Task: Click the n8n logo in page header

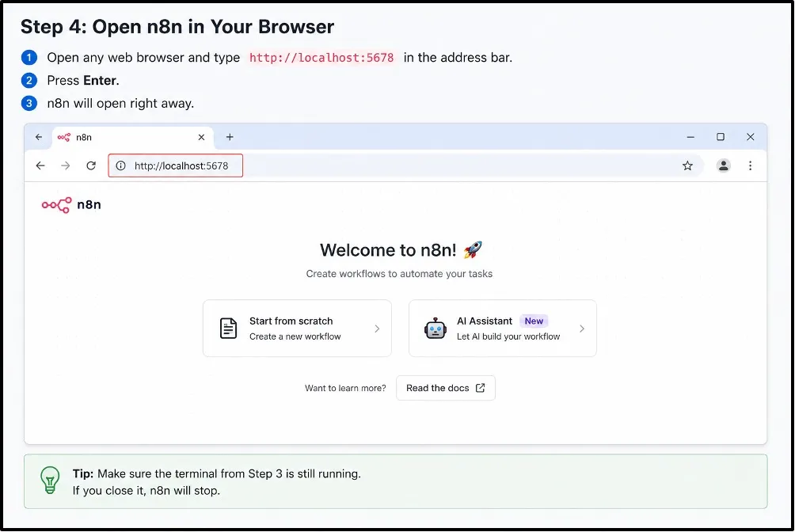Action: tap(71, 205)
